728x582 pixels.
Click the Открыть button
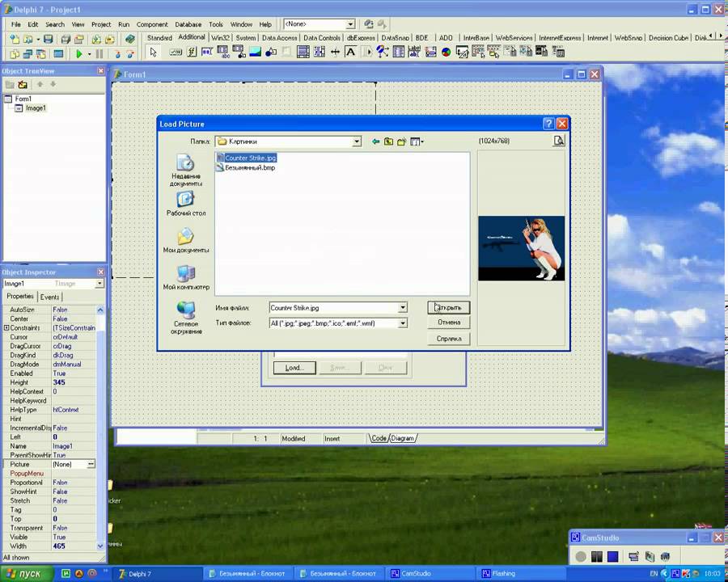tap(448, 308)
